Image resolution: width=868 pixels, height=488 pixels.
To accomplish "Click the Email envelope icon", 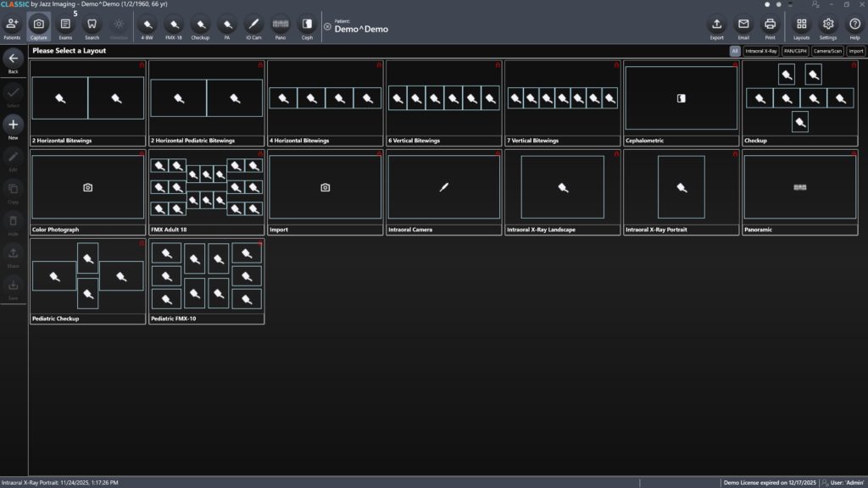I will point(743,28).
